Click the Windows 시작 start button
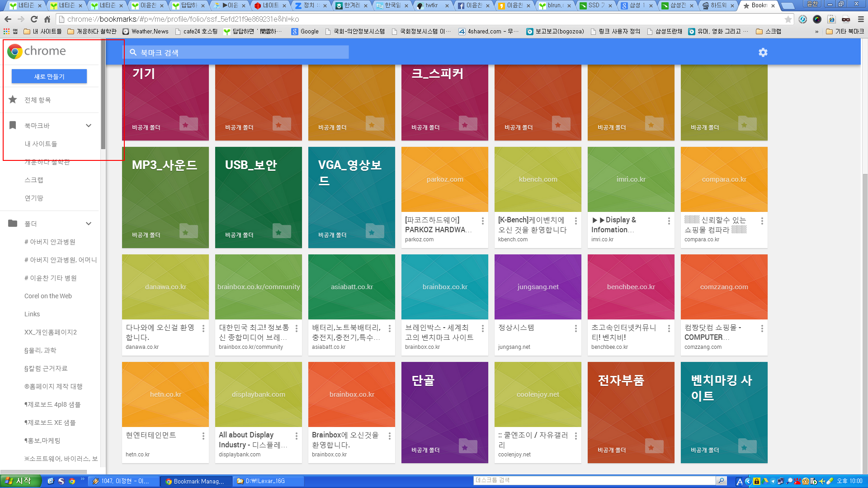 point(21,481)
